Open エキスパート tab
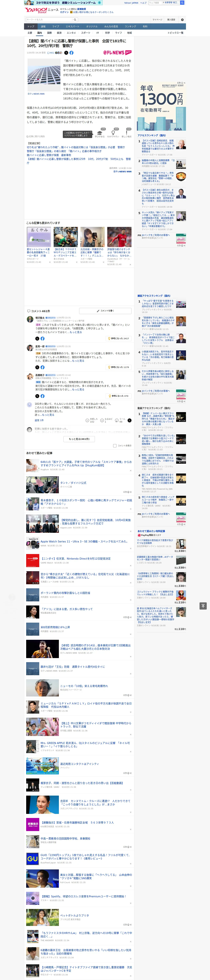The height and width of the screenshot is (980, 210). [x=72, y=27]
